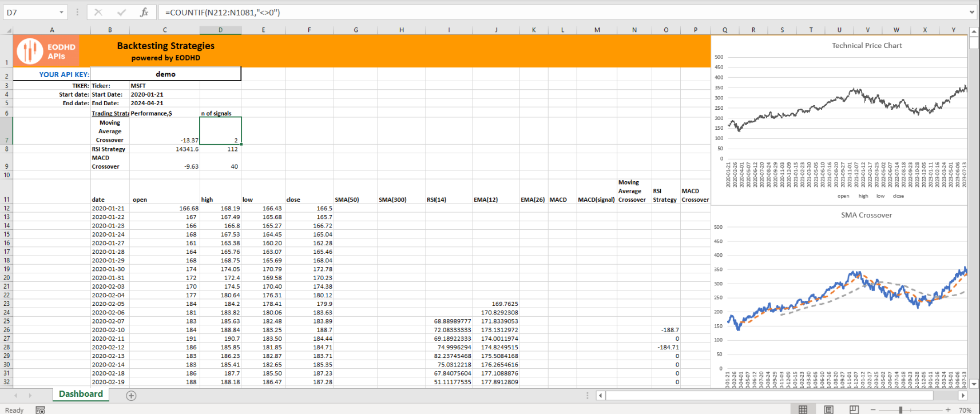Switch to Normal view

coord(803,409)
